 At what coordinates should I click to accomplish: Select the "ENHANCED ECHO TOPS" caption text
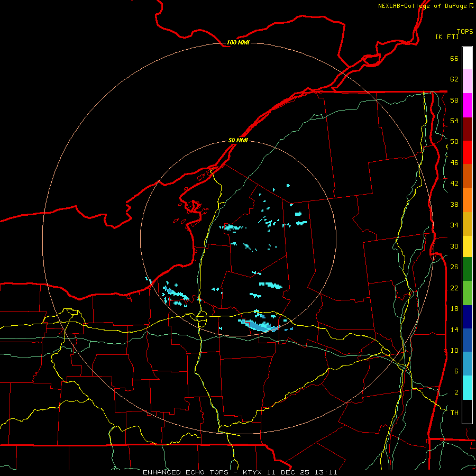(x=186, y=472)
